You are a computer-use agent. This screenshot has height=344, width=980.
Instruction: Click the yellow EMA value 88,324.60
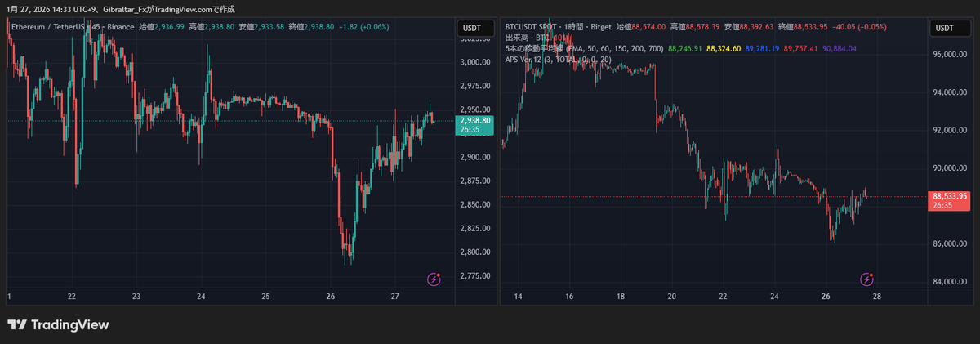pyautogui.click(x=724, y=49)
